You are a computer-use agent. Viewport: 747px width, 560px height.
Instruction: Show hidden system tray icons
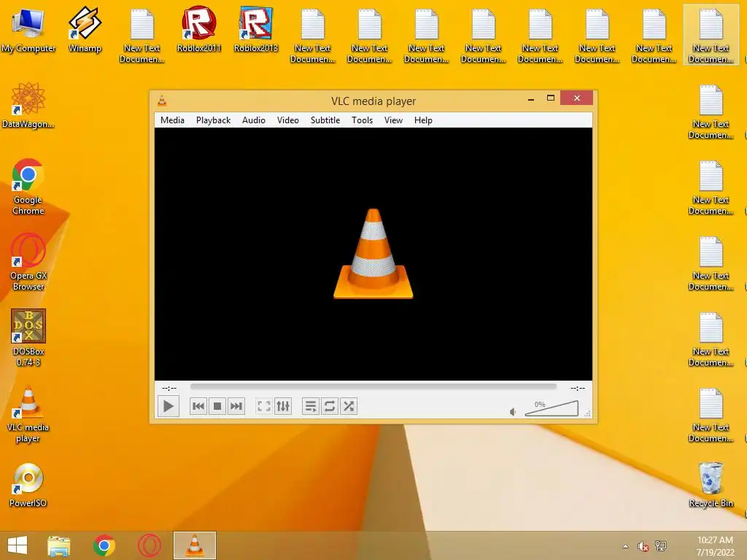625,546
